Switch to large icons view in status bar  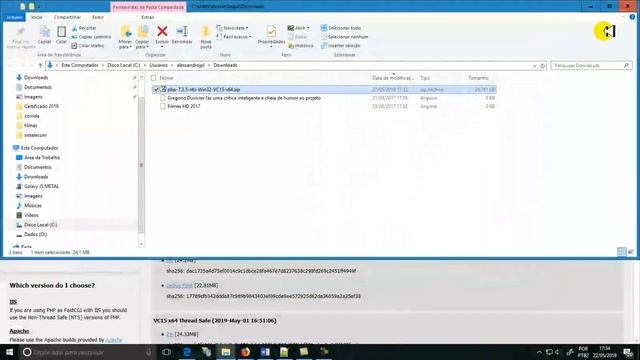click(x=631, y=252)
